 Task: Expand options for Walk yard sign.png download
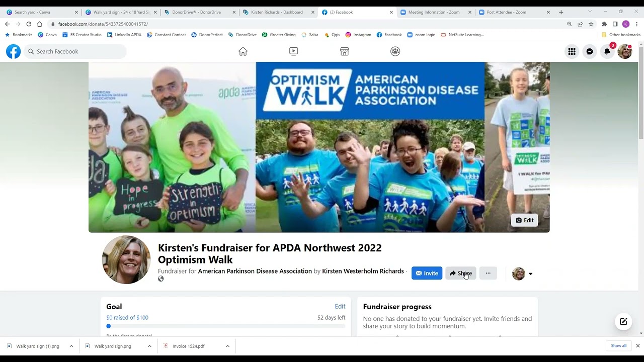149,346
